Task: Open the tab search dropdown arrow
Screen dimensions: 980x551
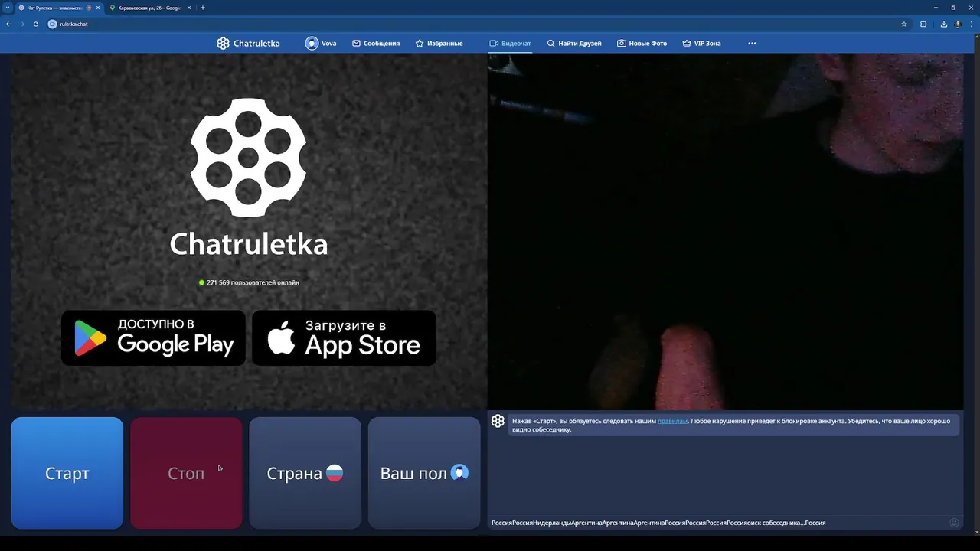Action: 7,8
